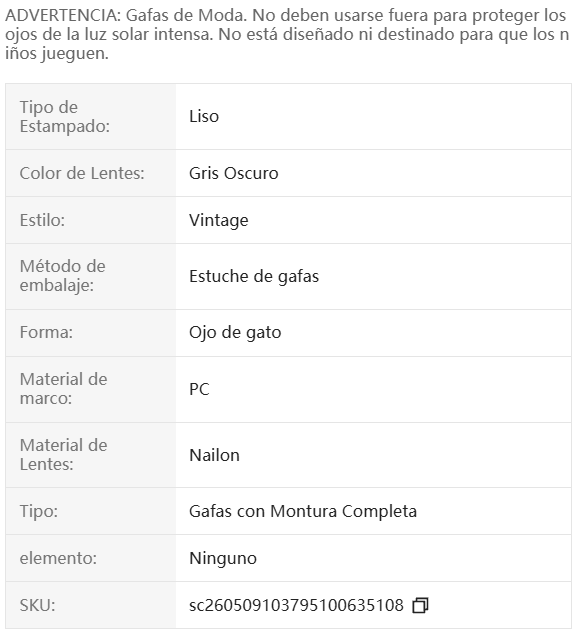
Task: Click the 'Gris Oscuro' lens color value
Action: (x=234, y=173)
